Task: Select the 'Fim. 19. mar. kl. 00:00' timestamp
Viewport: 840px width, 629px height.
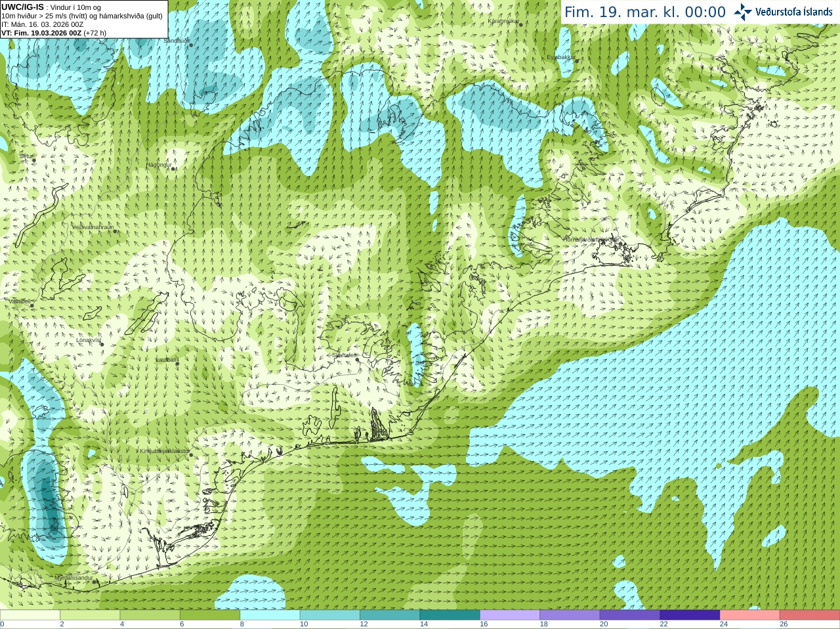Action: coord(645,12)
